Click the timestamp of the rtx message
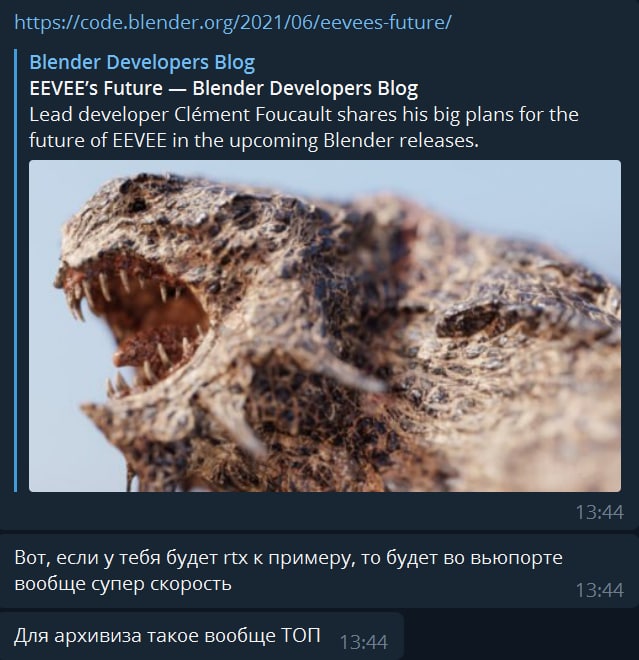Viewport: 639px width, 660px height. 599,590
